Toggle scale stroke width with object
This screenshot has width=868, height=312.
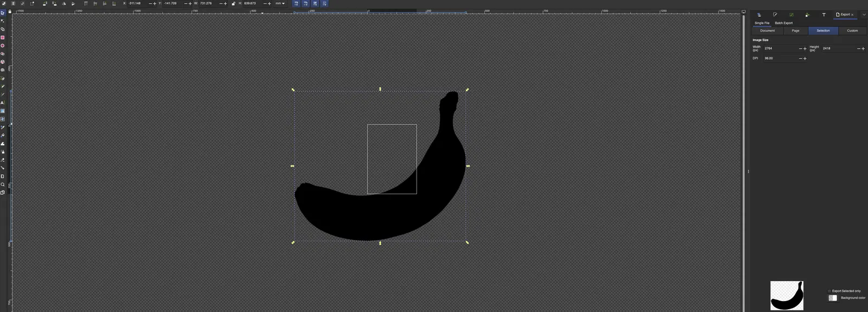pyautogui.click(x=296, y=3)
